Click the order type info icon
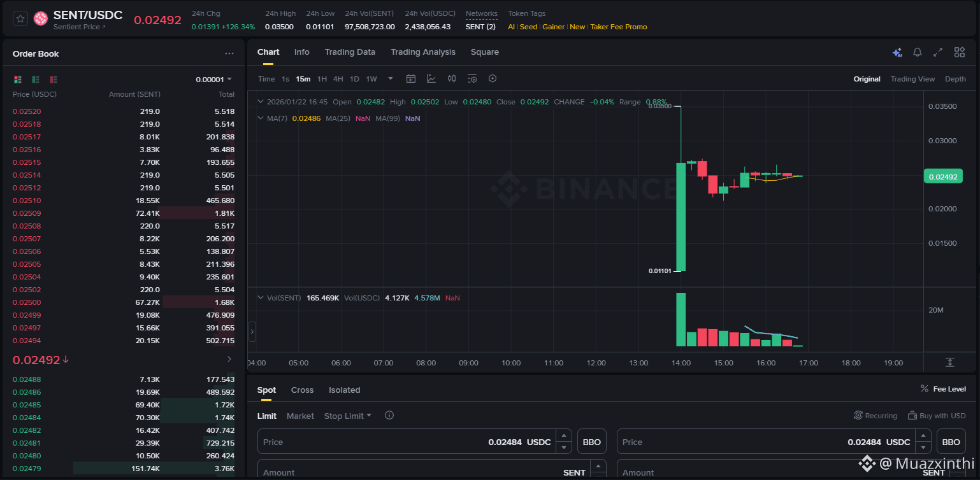 tap(389, 415)
